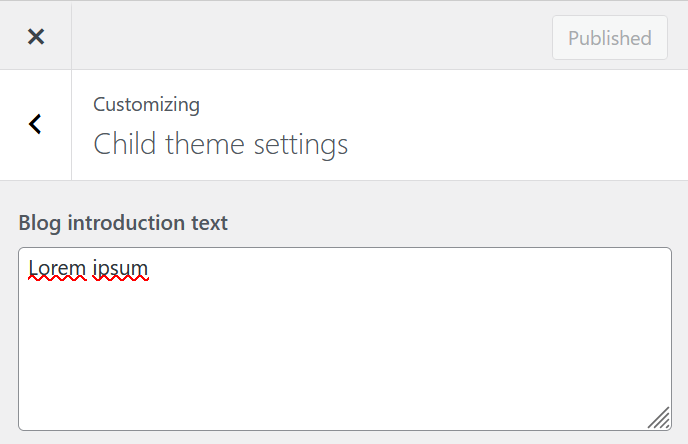The height and width of the screenshot is (444, 688).
Task: Click the red spelling underline beneath Lorem
Action: point(57,278)
